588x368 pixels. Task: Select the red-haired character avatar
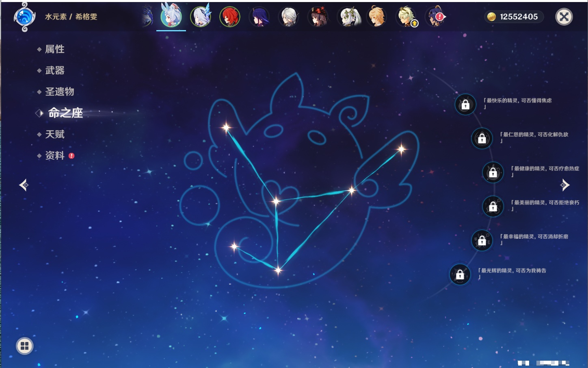point(230,17)
